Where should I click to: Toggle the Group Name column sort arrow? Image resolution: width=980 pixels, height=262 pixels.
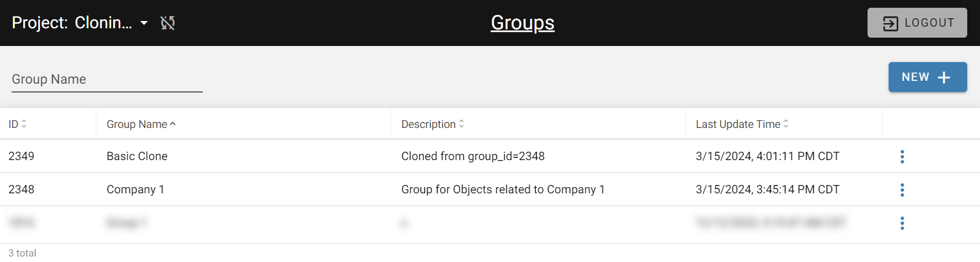click(173, 124)
